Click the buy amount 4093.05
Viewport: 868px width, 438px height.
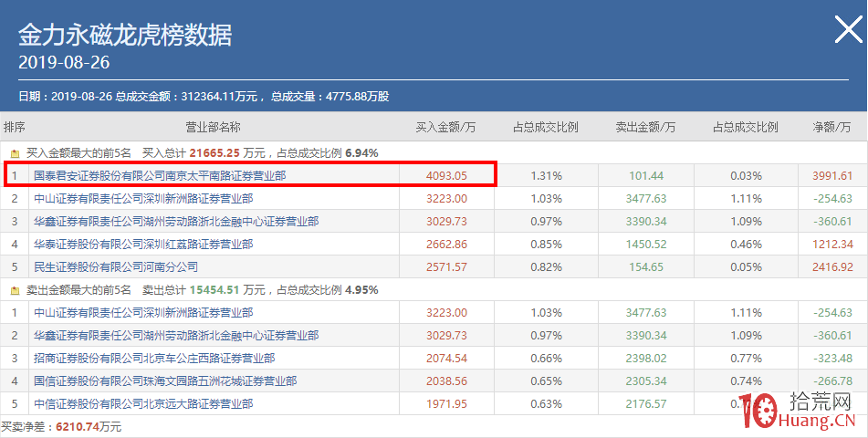point(446,176)
